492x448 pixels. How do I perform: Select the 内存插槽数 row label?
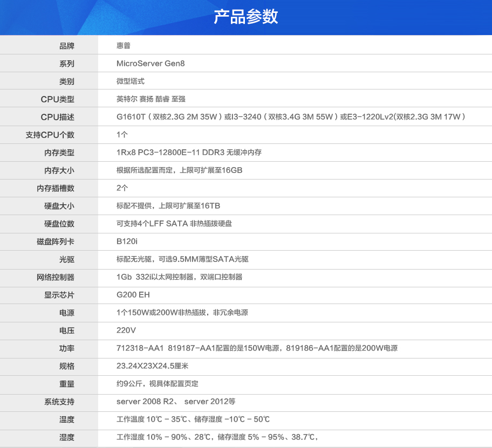click(55, 188)
